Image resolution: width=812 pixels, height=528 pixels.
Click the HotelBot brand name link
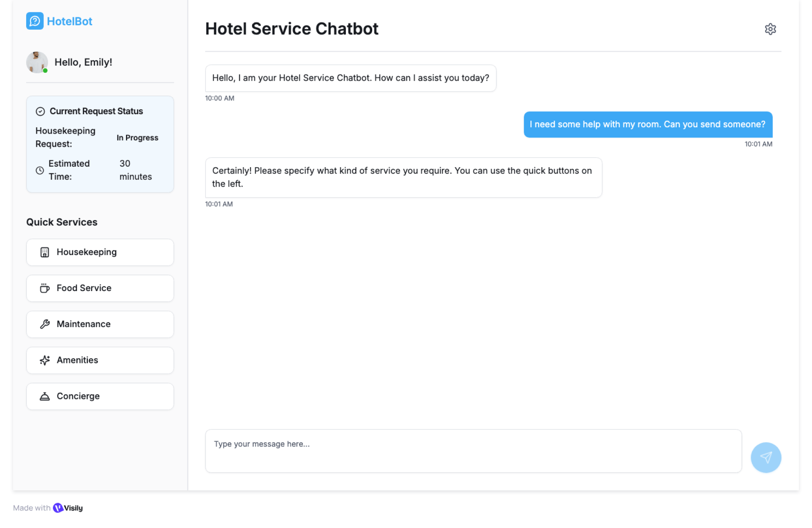tap(69, 21)
